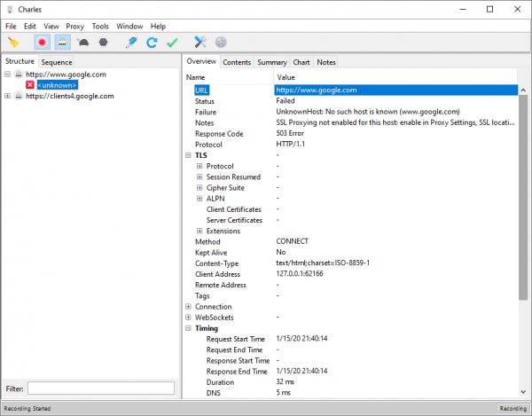This screenshot has width=532, height=416.
Task: Click the Repeat request refresh icon
Action: 152,43
